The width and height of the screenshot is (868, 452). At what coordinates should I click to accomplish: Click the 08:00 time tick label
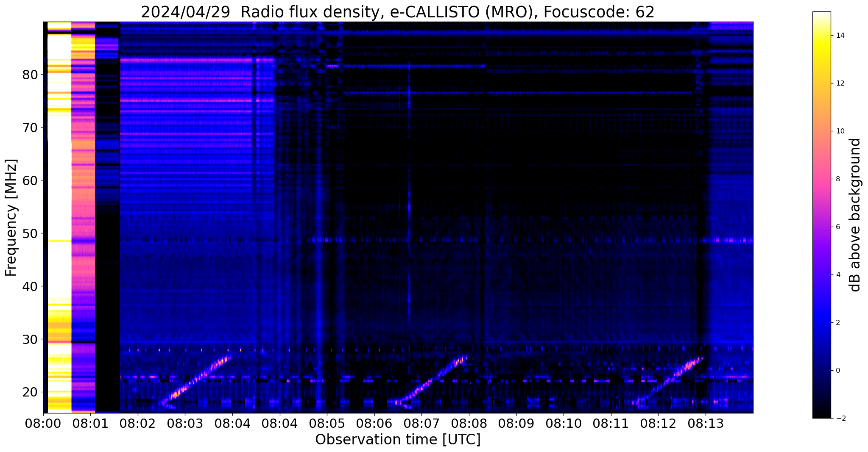click(43, 423)
